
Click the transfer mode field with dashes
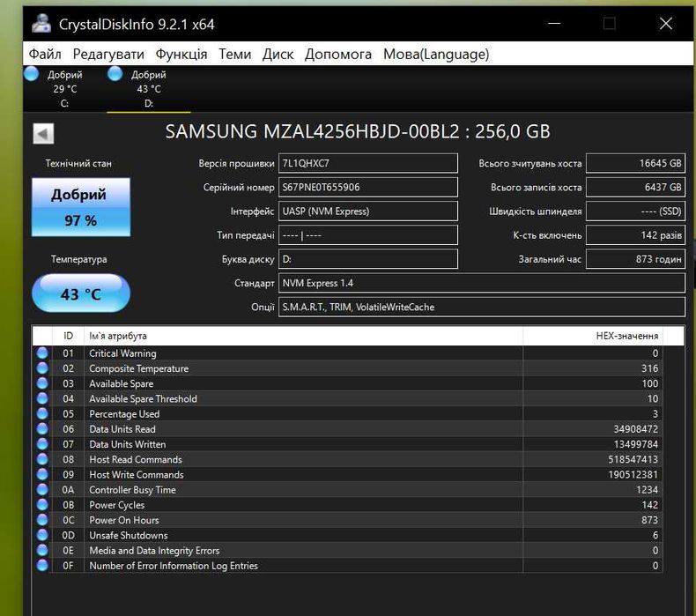click(368, 235)
